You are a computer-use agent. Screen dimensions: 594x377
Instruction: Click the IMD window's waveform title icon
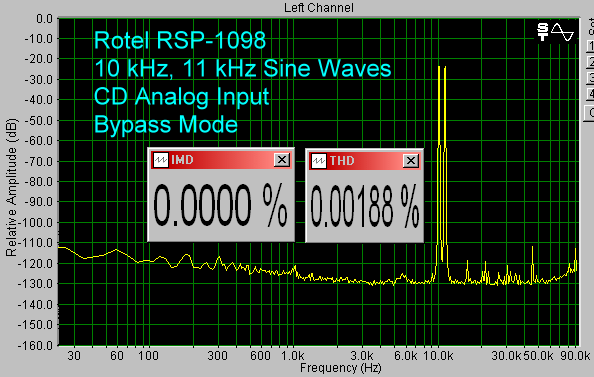[x=161, y=160]
